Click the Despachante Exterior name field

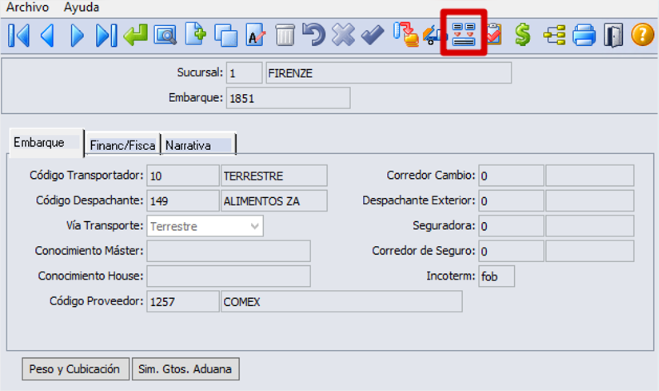(590, 201)
